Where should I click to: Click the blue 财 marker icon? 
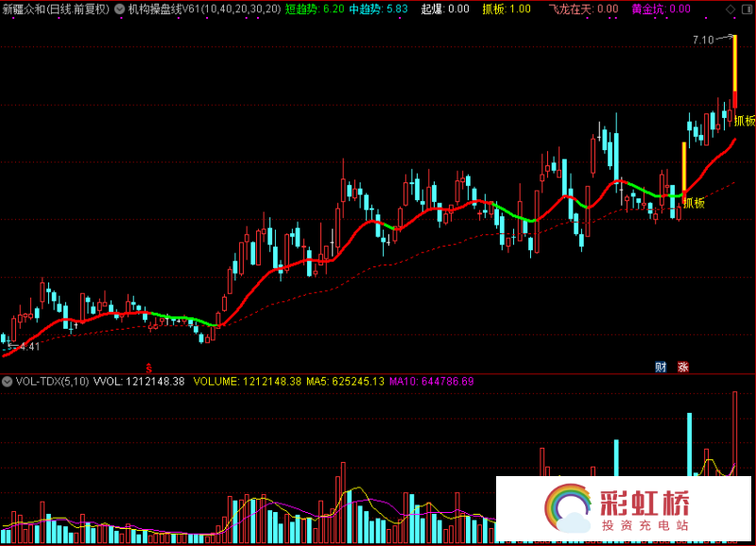661,367
